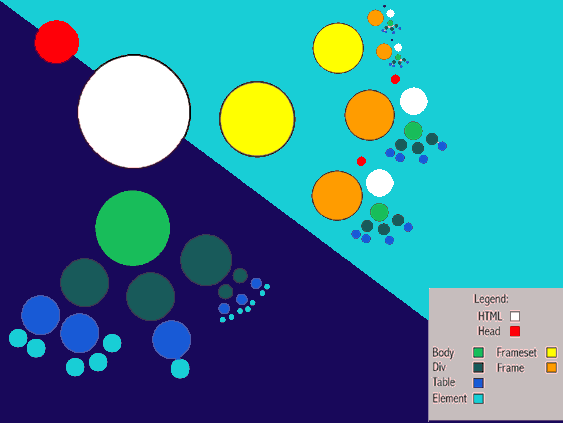Click the Frame label in legend
Screen dimensions: 563x423
(510, 368)
